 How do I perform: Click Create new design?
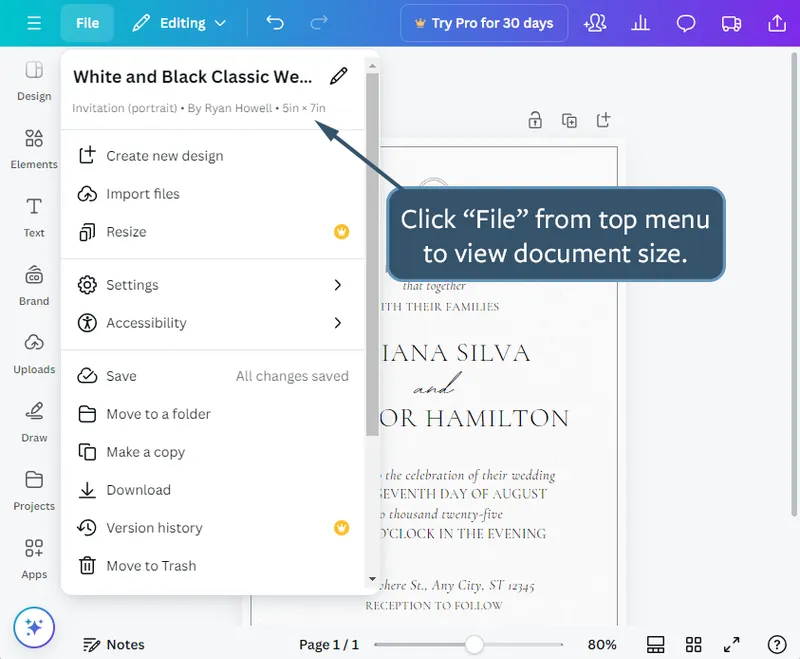(165, 155)
